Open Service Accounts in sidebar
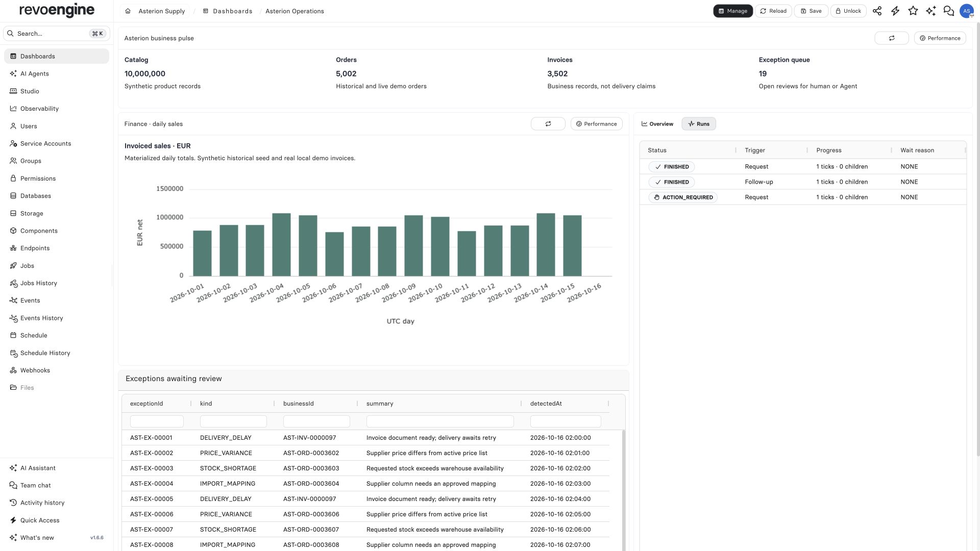Viewport: 980px width, 551px height. point(57,143)
